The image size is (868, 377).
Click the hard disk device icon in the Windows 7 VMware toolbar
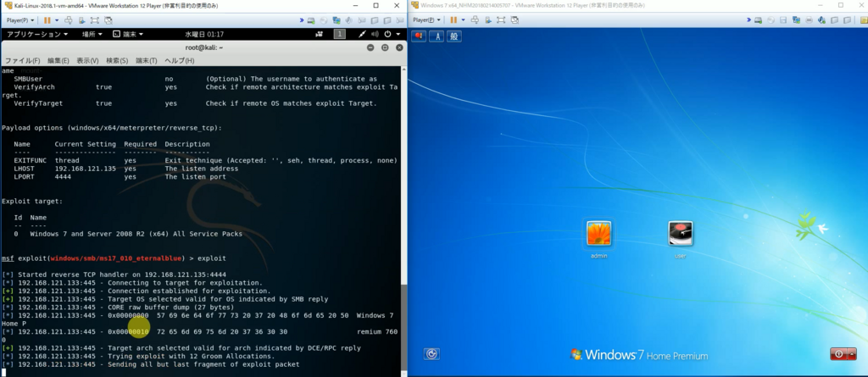pyautogui.click(x=758, y=20)
